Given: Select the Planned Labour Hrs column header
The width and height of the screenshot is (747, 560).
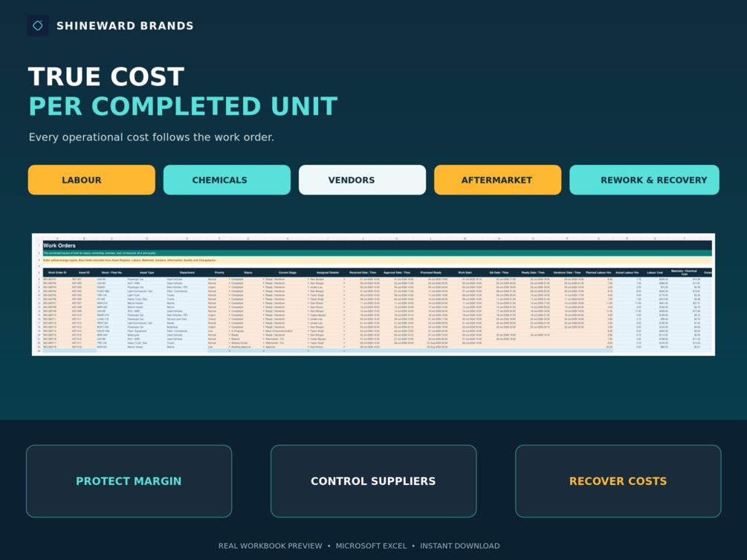Looking at the screenshot, I should tap(598, 273).
